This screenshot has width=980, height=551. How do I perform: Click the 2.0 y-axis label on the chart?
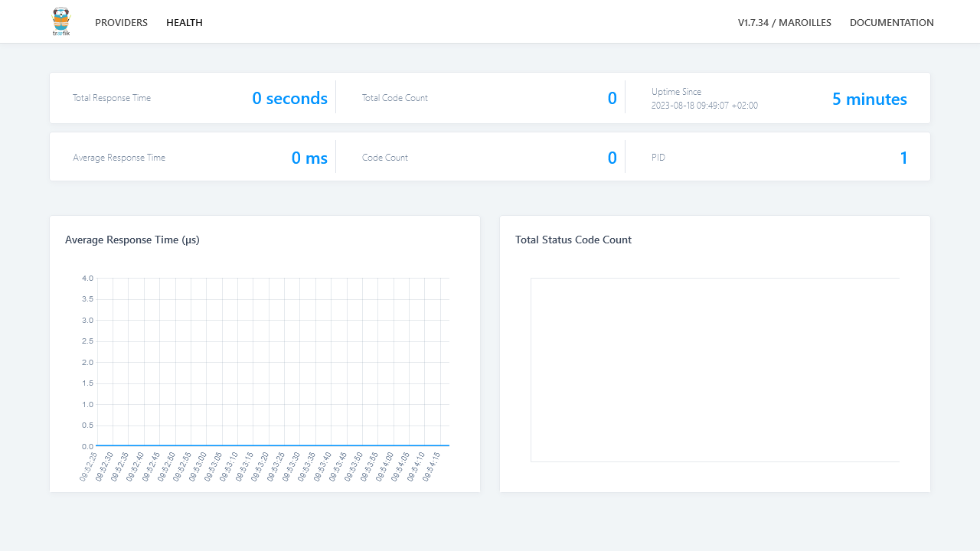[x=87, y=362]
